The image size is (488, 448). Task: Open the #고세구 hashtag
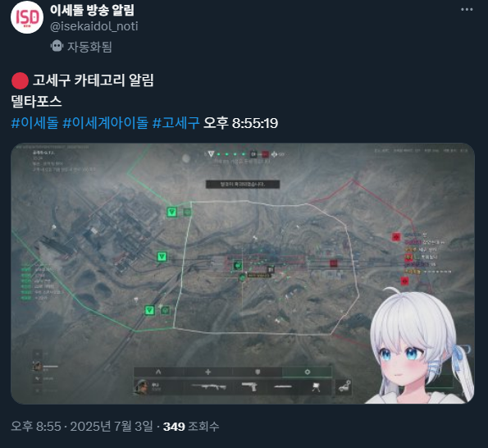point(176,122)
